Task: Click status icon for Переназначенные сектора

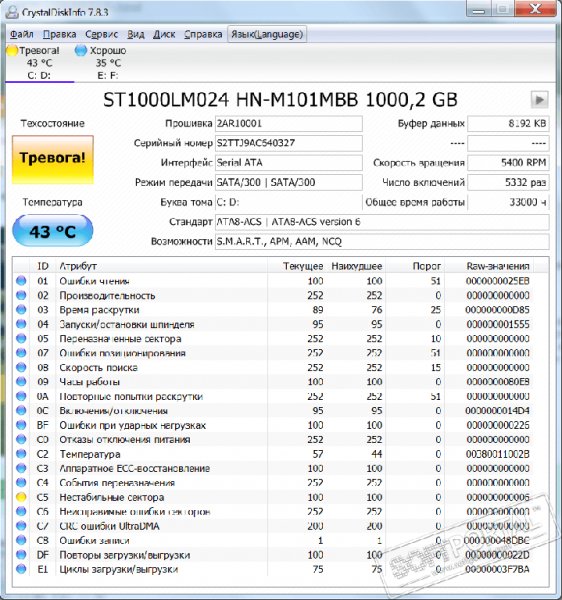Action: (21, 338)
